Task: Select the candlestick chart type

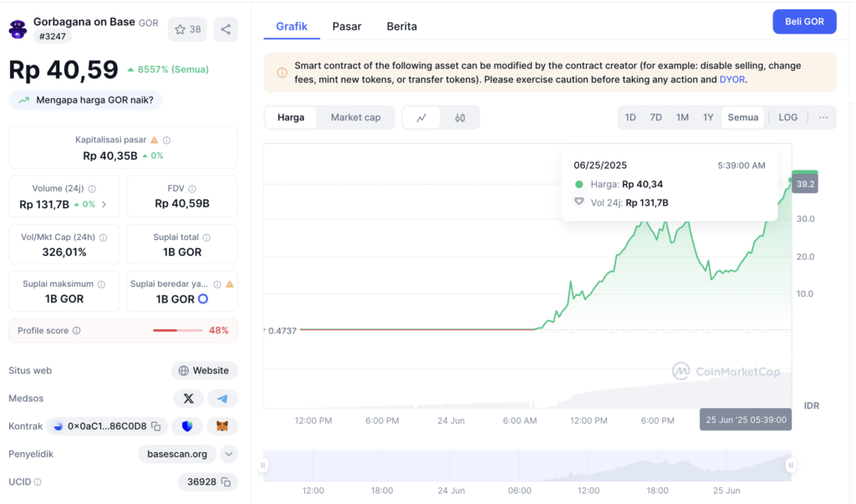Action: click(x=461, y=117)
